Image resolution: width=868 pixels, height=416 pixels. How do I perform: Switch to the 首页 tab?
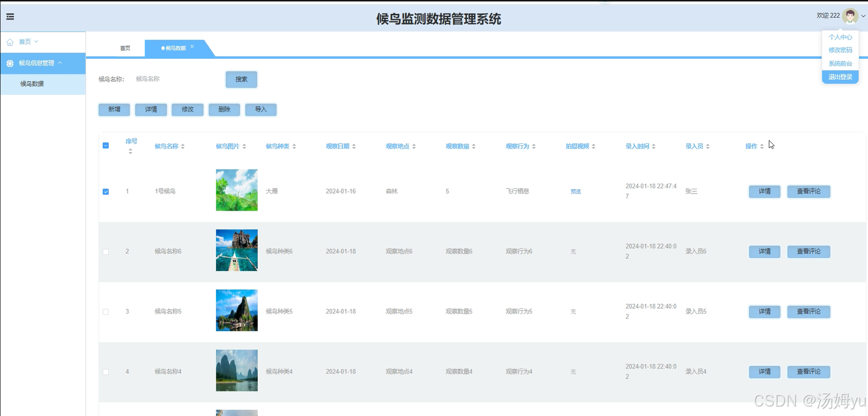click(125, 48)
